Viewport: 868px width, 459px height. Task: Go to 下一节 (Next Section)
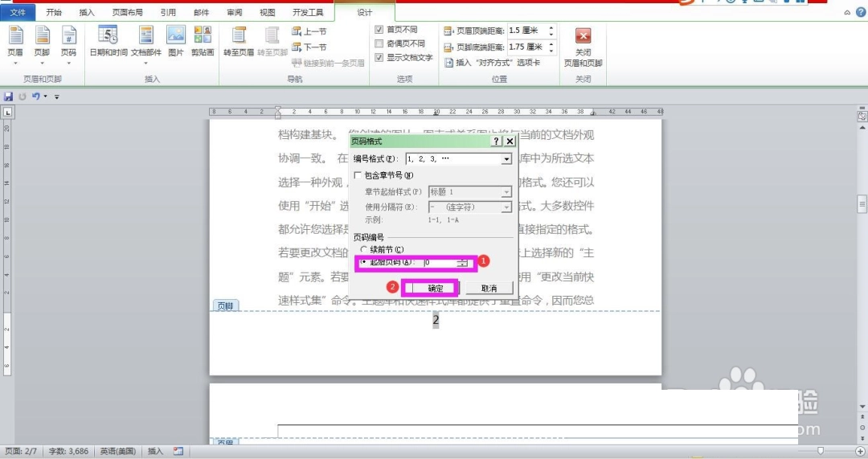(309, 47)
